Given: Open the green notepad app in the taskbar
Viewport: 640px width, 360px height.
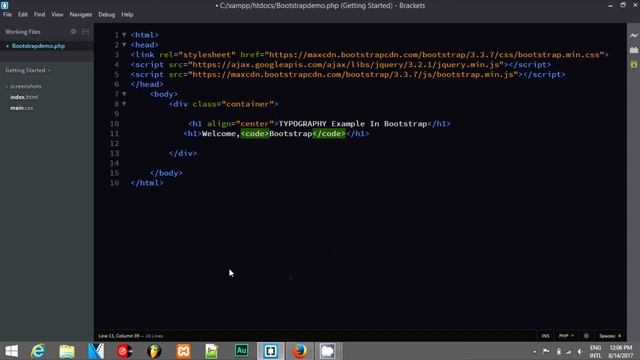Looking at the screenshot, I should [x=212, y=351].
